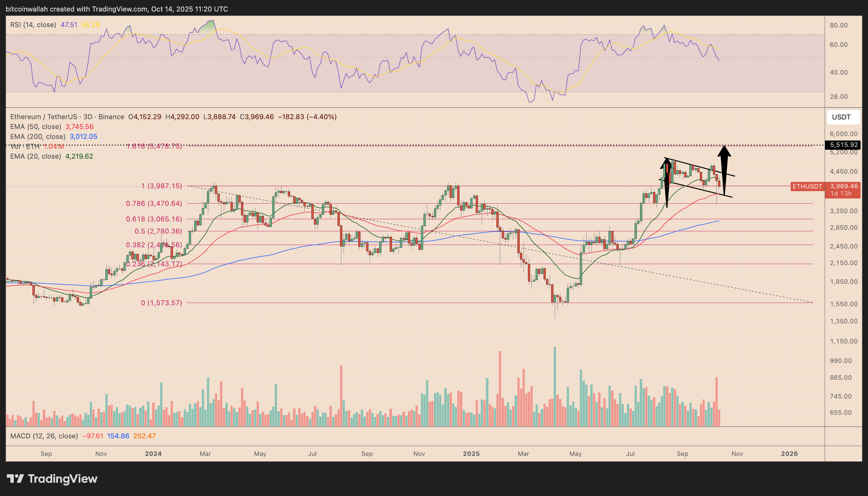Click the 2026 label on time axis
This screenshot has width=868, height=496.
(789, 454)
